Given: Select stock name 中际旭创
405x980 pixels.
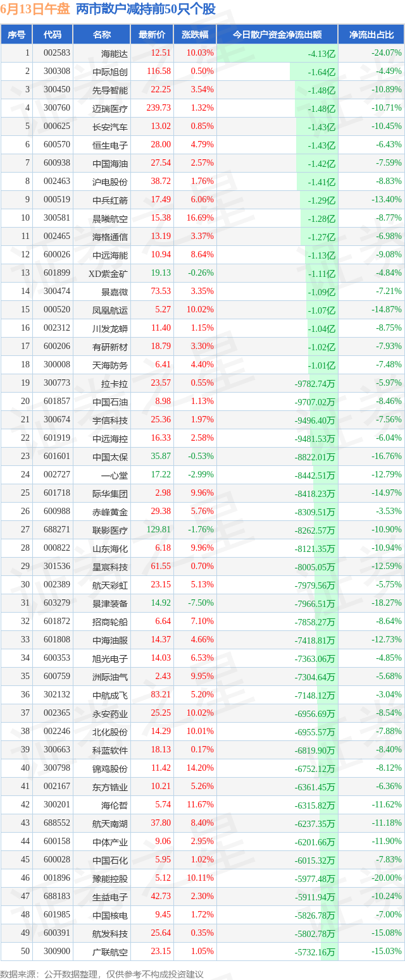Looking at the screenshot, I should tap(110, 71).
